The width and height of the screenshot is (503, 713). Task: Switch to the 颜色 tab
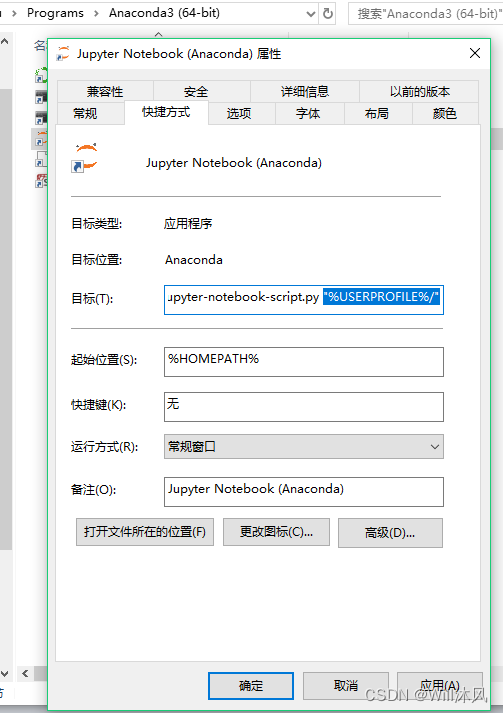coord(445,113)
